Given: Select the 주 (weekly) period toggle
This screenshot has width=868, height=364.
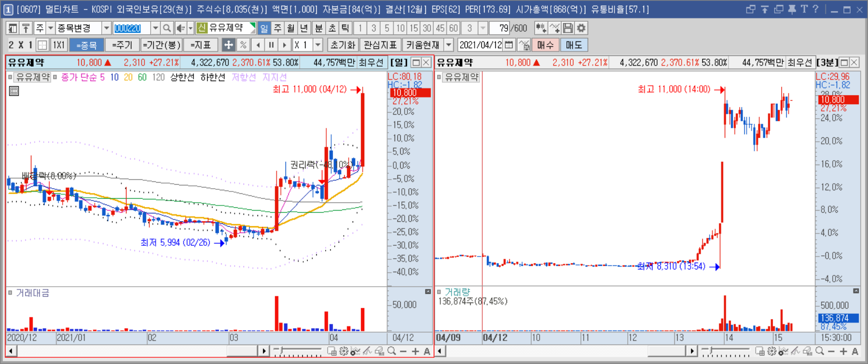Looking at the screenshot, I should tap(277, 28).
